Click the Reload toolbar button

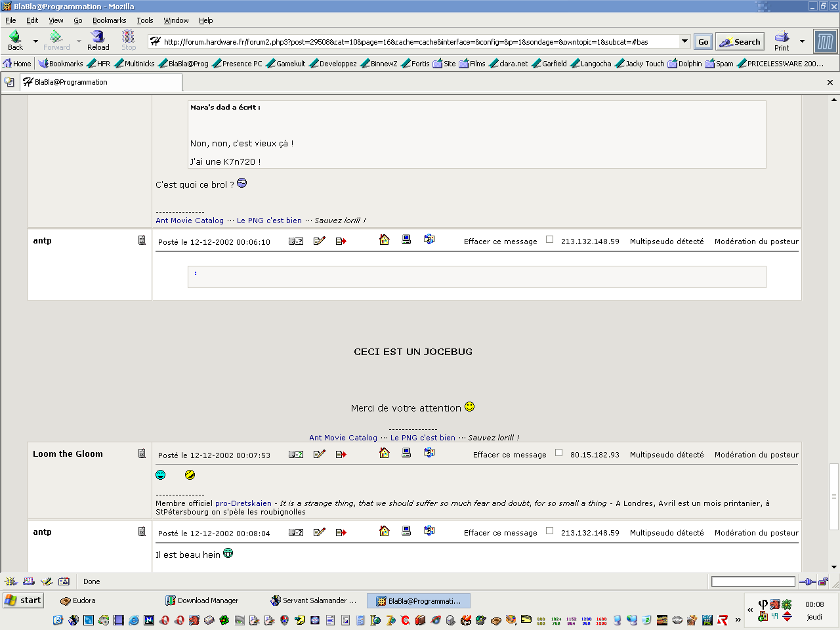(x=98, y=41)
